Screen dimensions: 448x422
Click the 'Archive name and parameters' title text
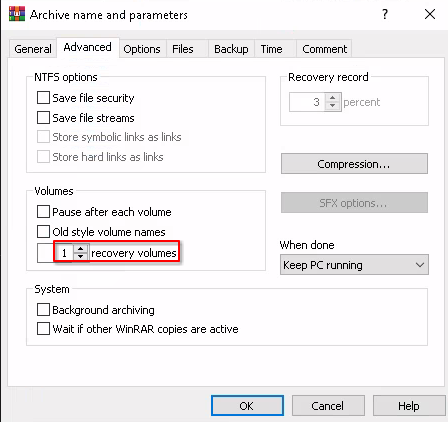click(109, 15)
